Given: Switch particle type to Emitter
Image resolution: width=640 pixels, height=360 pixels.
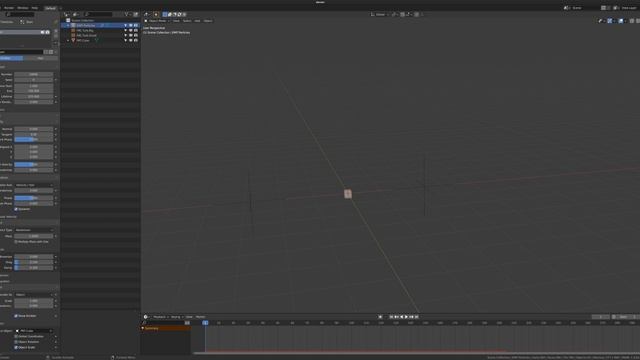Looking at the screenshot, I should (x=11, y=58).
